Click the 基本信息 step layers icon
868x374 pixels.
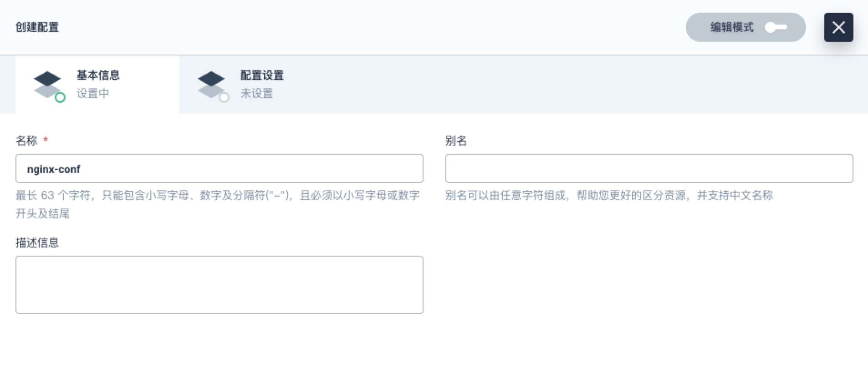(x=47, y=85)
